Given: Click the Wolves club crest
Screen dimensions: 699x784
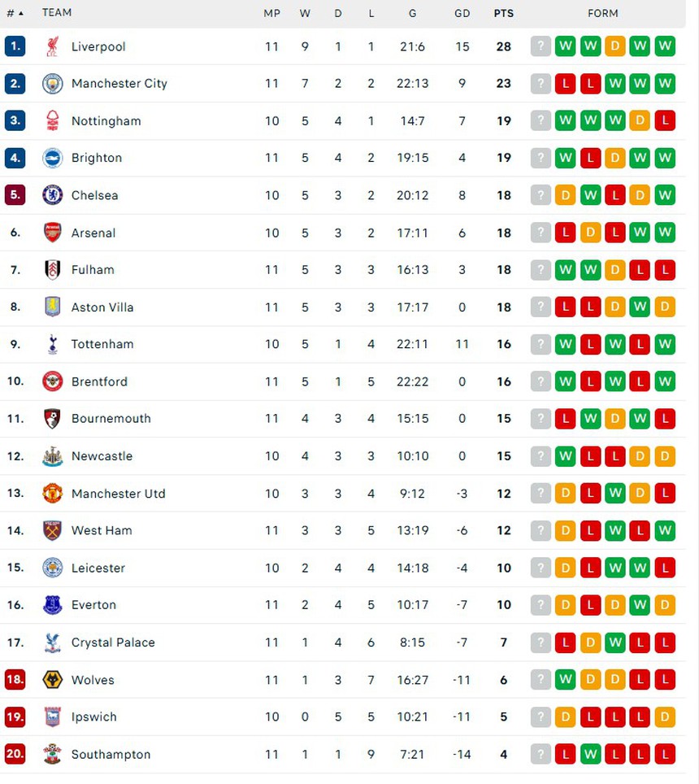Looking at the screenshot, I should tap(54, 680).
